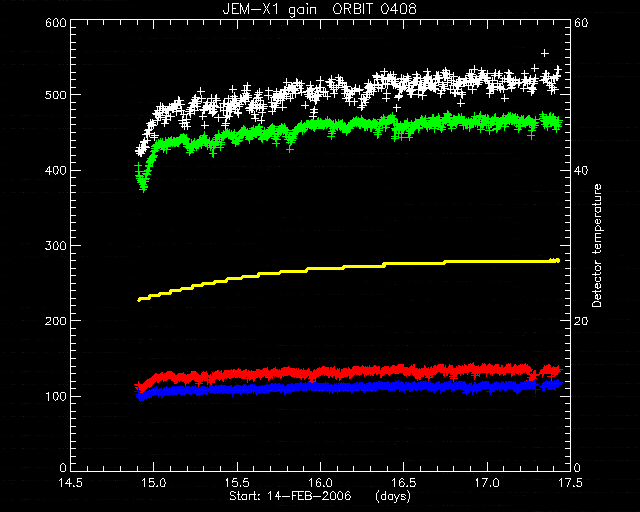Click the 17.5 label on time axis

click(x=570, y=483)
